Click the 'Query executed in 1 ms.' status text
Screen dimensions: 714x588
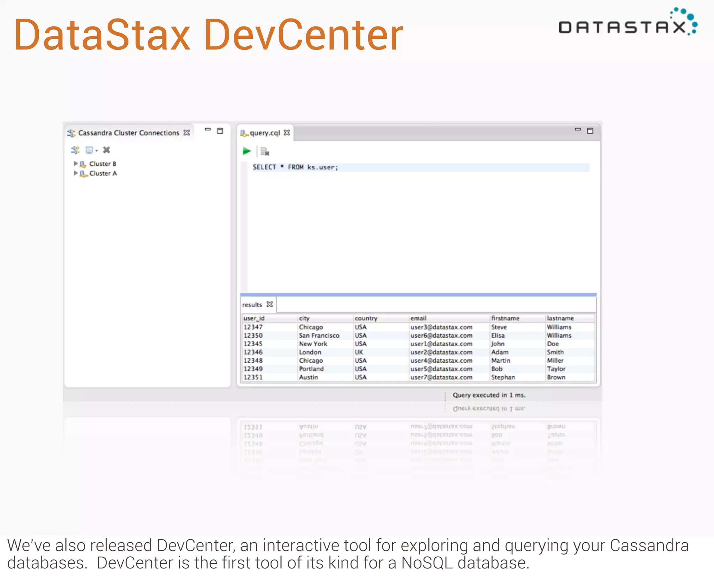pos(489,395)
